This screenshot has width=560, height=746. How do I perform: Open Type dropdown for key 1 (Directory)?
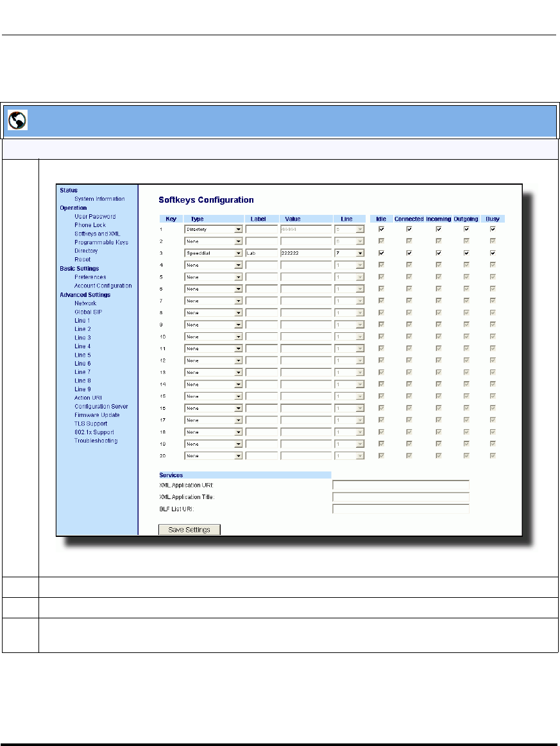(213, 230)
